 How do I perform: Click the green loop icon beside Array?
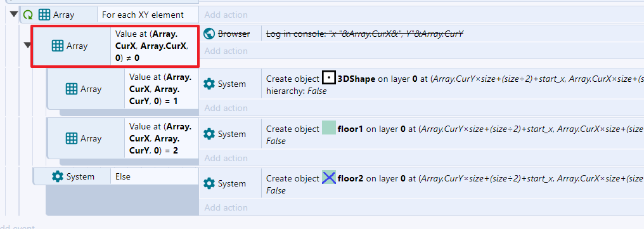[28, 15]
